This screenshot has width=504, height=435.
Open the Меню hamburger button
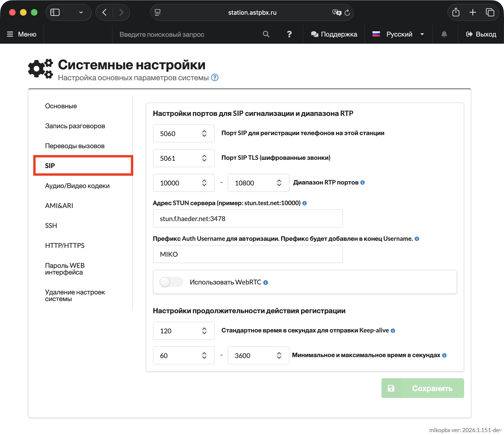click(x=22, y=34)
